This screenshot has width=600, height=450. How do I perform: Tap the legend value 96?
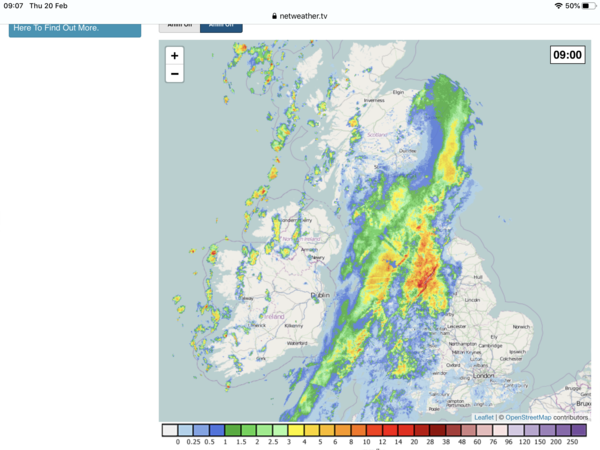click(x=509, y=442)
